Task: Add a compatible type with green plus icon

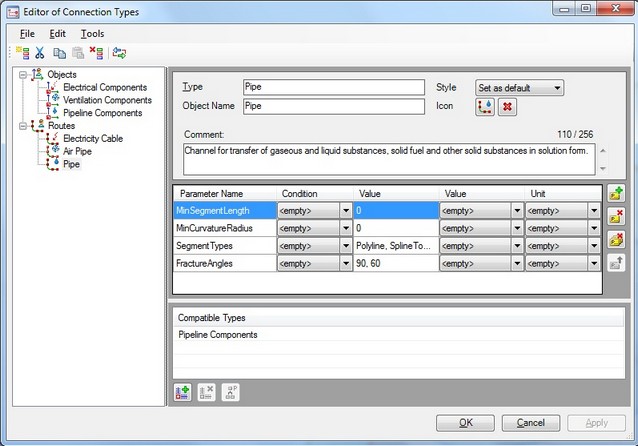Action: click(183, 392)
